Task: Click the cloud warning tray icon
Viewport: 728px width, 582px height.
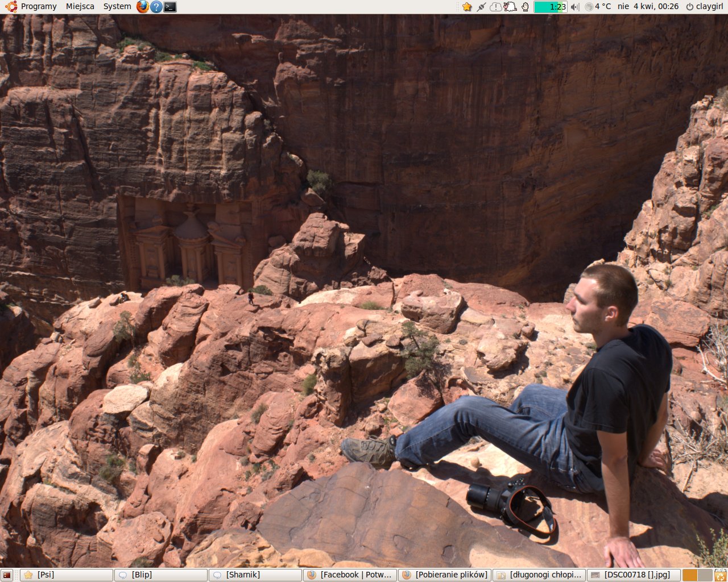Action: (x=496, y=7)
